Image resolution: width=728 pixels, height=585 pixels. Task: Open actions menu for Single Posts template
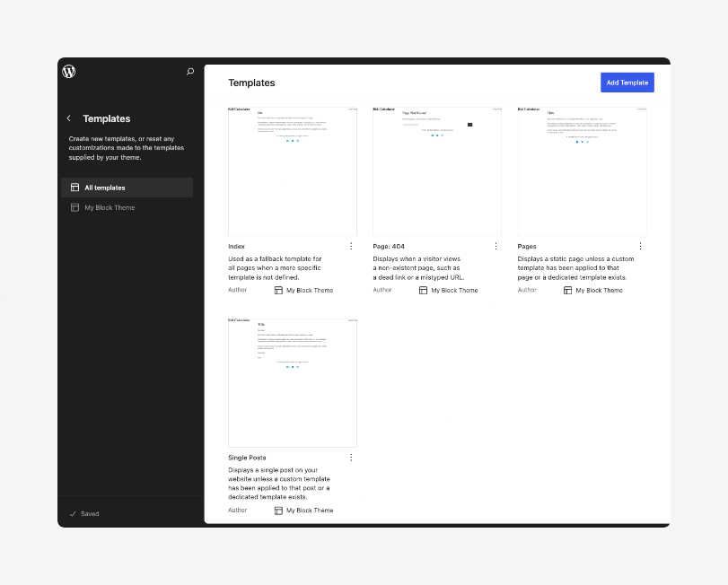click(351, 458)
